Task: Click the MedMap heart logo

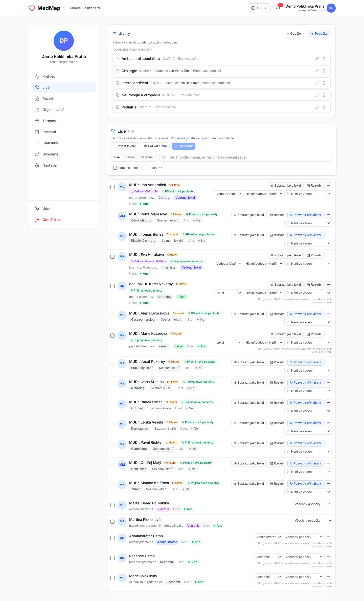Action: (x=32, y=8)
